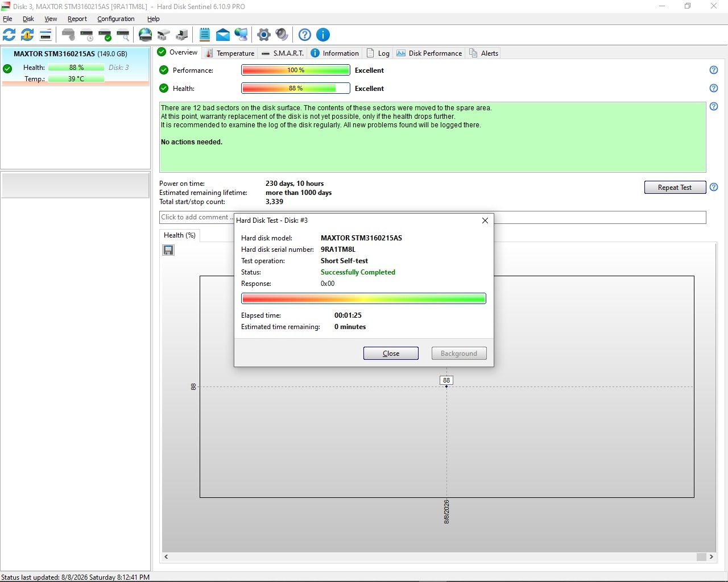The width and height of the screenshot is (728, 582).
Task: Click the graph scrollbar left arrow
Action: point(166,557)
